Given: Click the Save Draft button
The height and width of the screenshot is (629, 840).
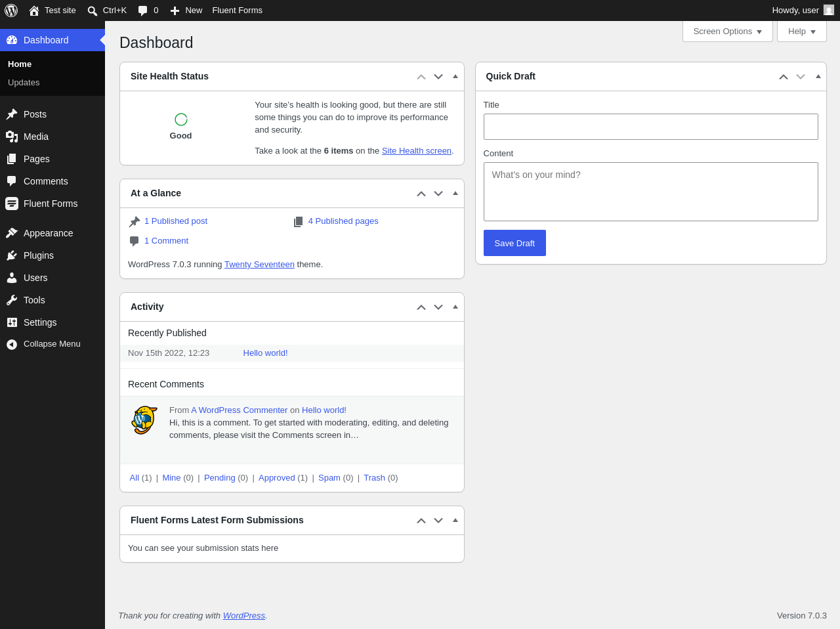Looking at the screenshot, I should [514, 243].
